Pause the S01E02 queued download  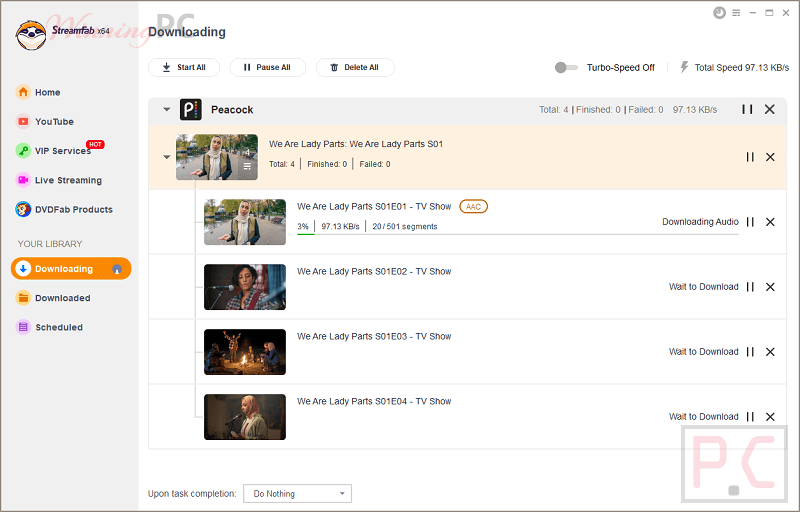(x=750, y=287)
